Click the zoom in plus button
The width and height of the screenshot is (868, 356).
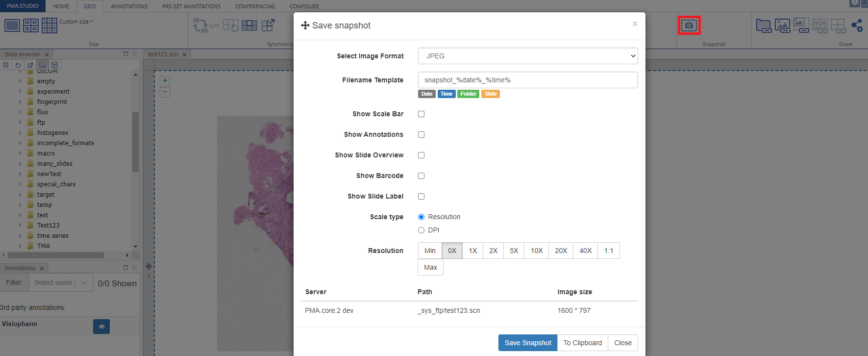coord(165,81)
